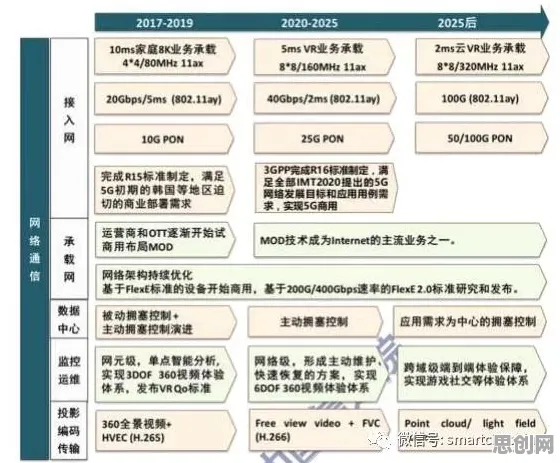This screenshot has width=560, height=463.
Task: Select the 10ms家庭8K业务承载 box
Action: [165, 56]
